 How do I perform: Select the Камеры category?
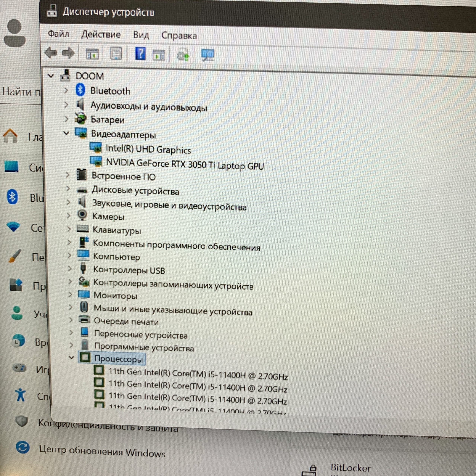(108, 217)
